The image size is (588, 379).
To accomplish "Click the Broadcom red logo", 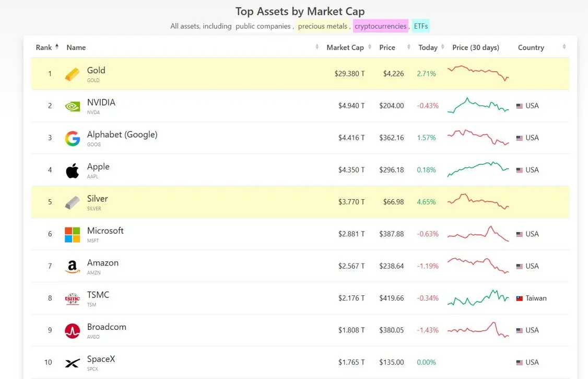I will [x=73, y=331].
